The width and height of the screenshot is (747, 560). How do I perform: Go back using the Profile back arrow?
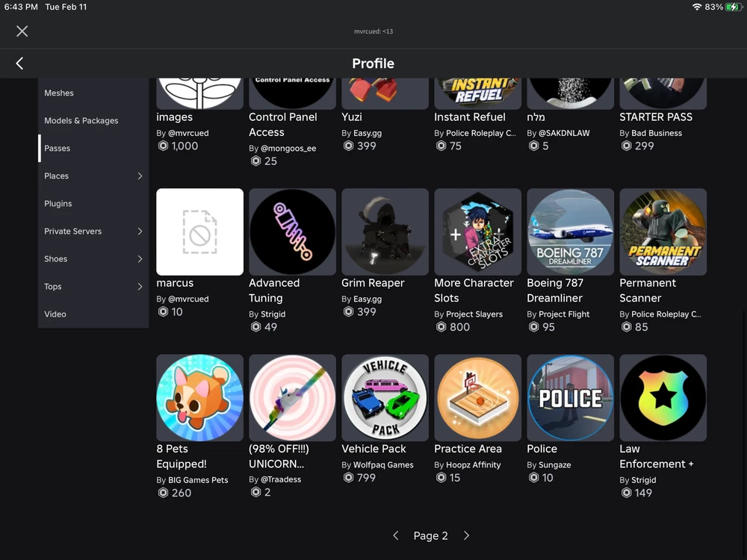19,63
